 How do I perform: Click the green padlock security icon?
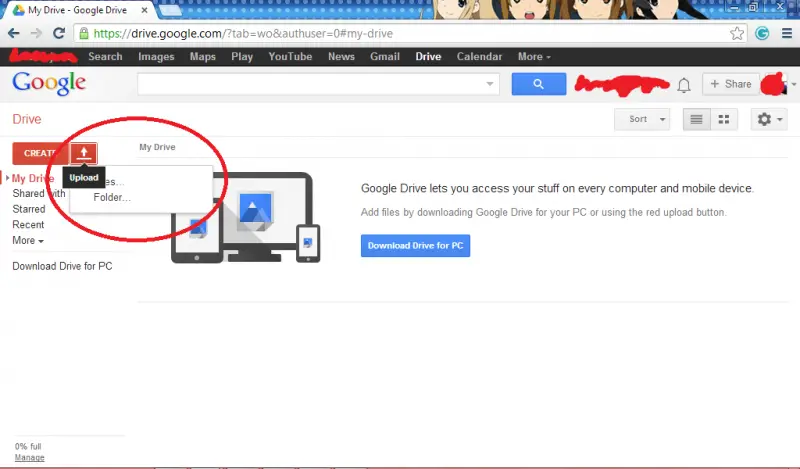(x=84, y=34)
